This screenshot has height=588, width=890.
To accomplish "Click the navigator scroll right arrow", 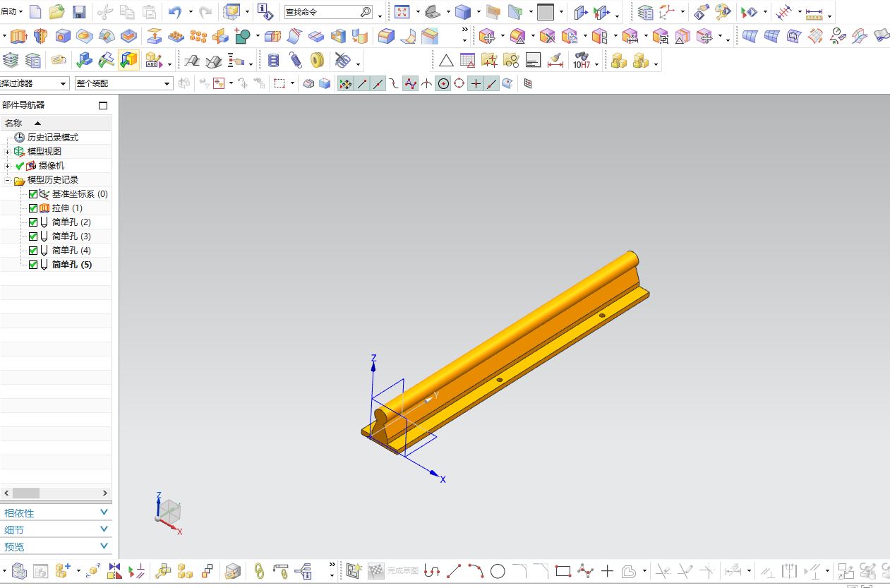I will [x=105, y=493].
